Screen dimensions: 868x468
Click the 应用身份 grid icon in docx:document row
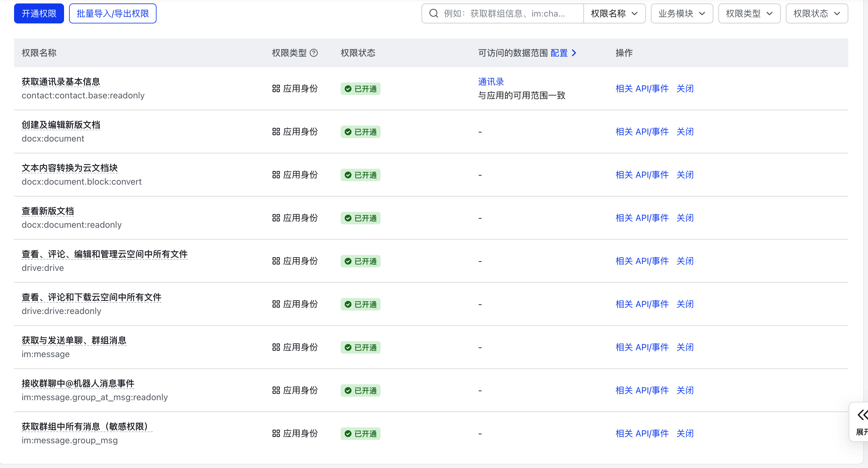click(276, 132)
